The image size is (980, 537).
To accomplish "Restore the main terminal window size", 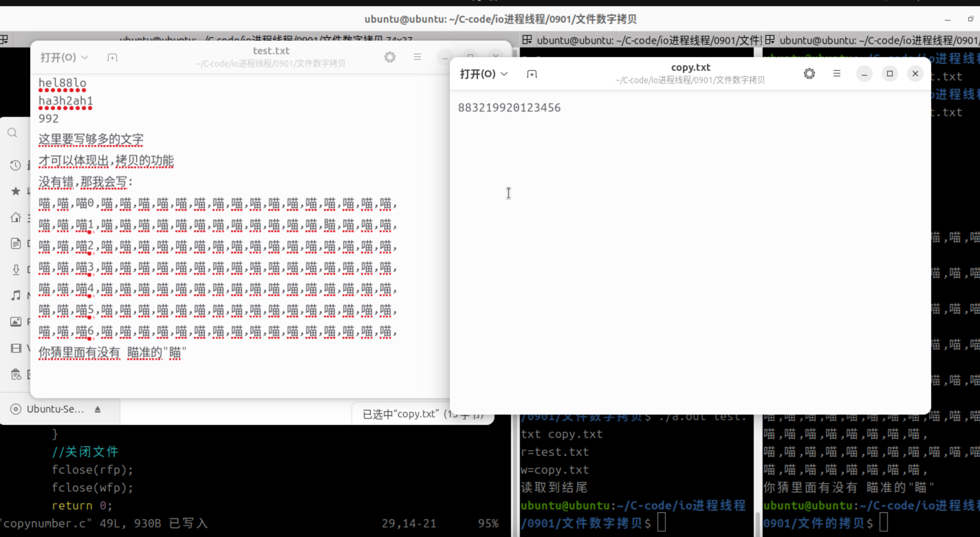I will click(970, 19).
